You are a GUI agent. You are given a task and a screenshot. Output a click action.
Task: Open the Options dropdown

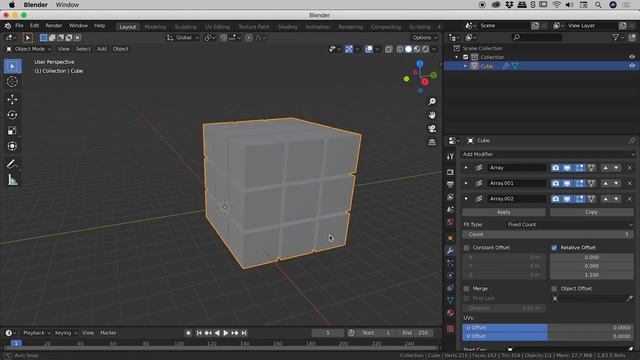(x=424, y=38)
